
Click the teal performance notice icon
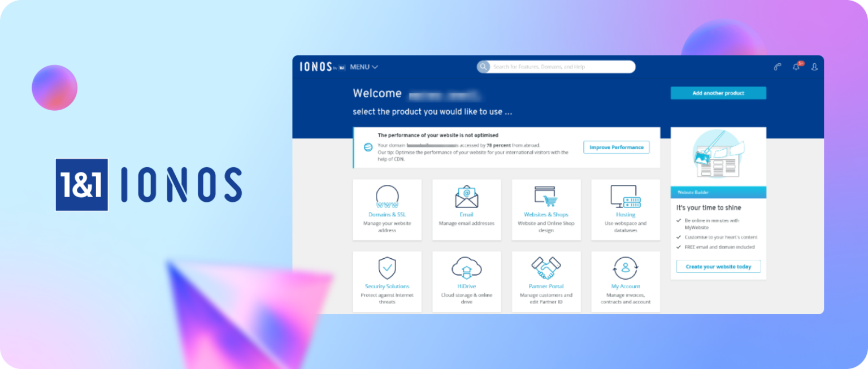click(368, 147)
